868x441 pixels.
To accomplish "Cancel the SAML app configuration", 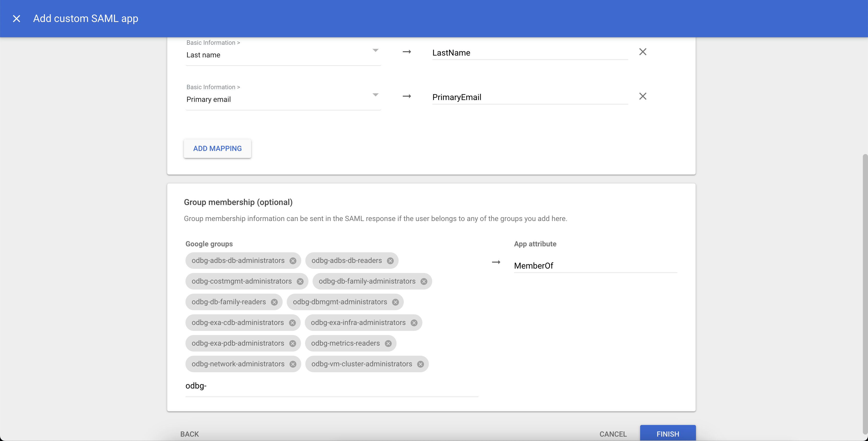I will point(613,434).
